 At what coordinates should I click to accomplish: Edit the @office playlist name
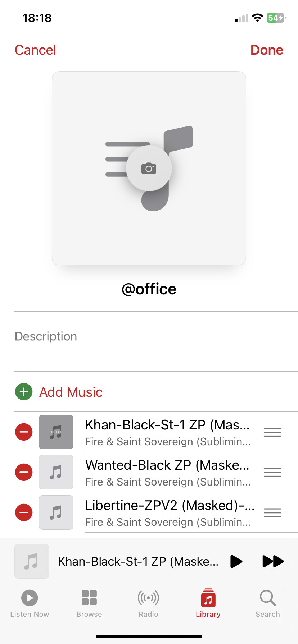149,289
